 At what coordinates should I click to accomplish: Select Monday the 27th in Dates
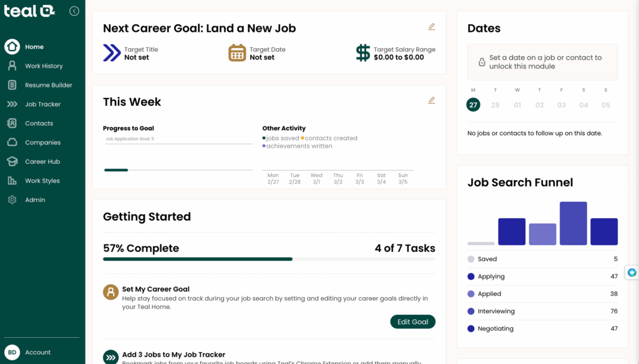[473, 105]
